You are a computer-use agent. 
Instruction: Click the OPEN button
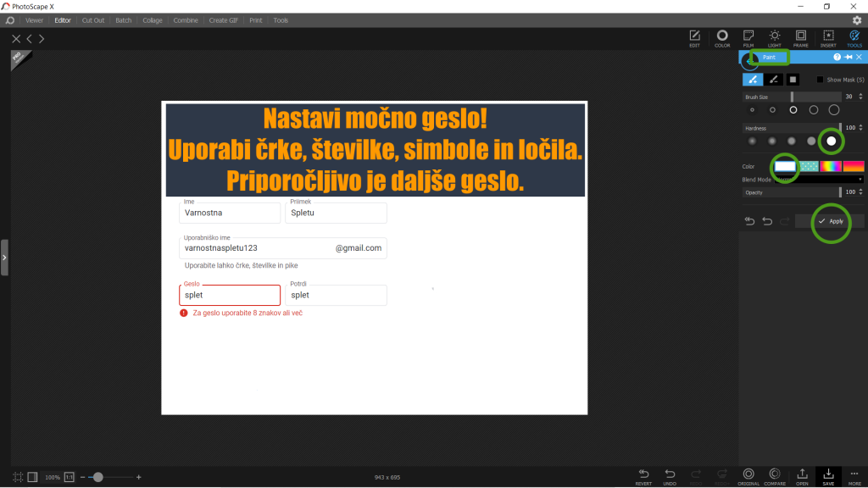[x=802, y=477]
